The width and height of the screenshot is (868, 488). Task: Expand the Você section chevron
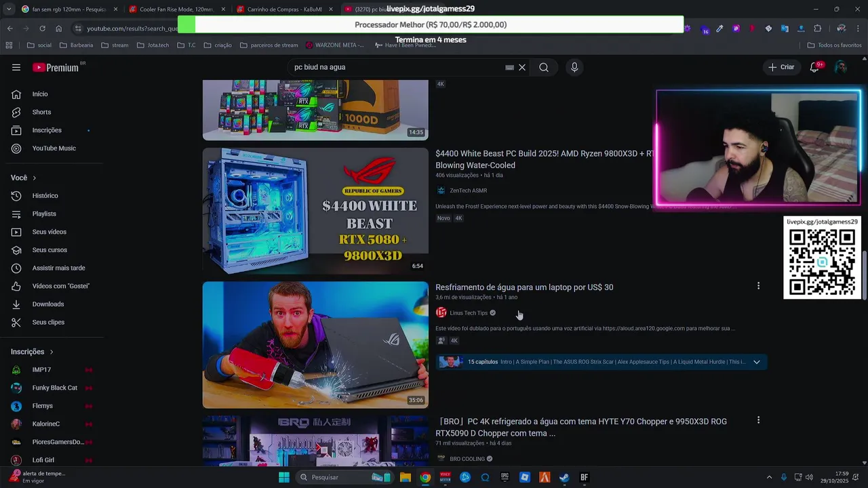(x=35, y=178)
